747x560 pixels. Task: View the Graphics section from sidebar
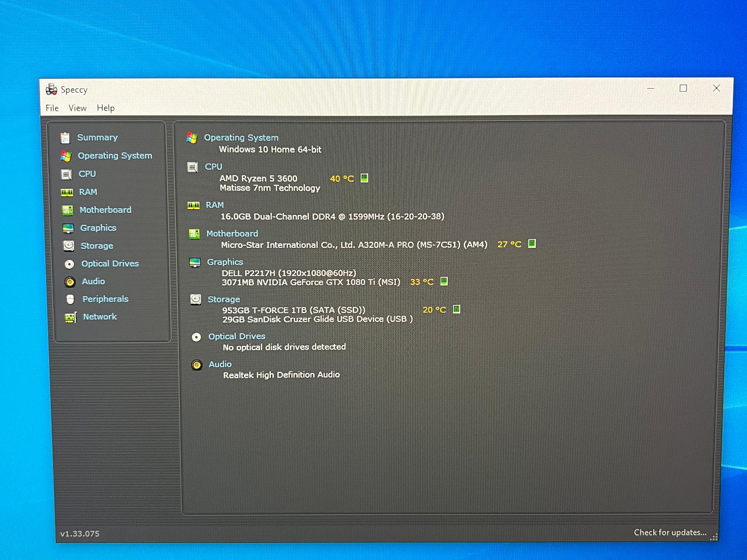click(x=98, y=228)
